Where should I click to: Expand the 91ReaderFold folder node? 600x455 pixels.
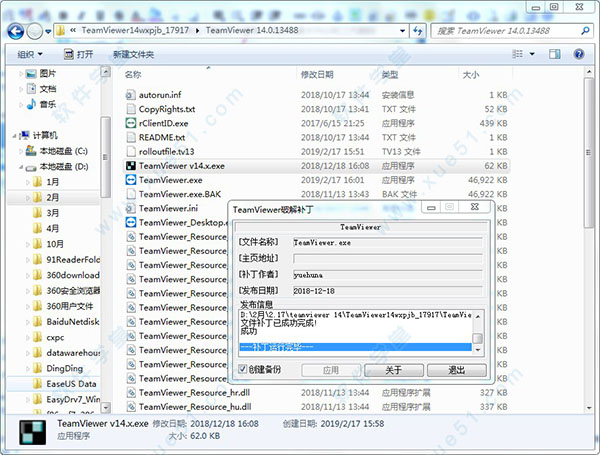[28, 260]
